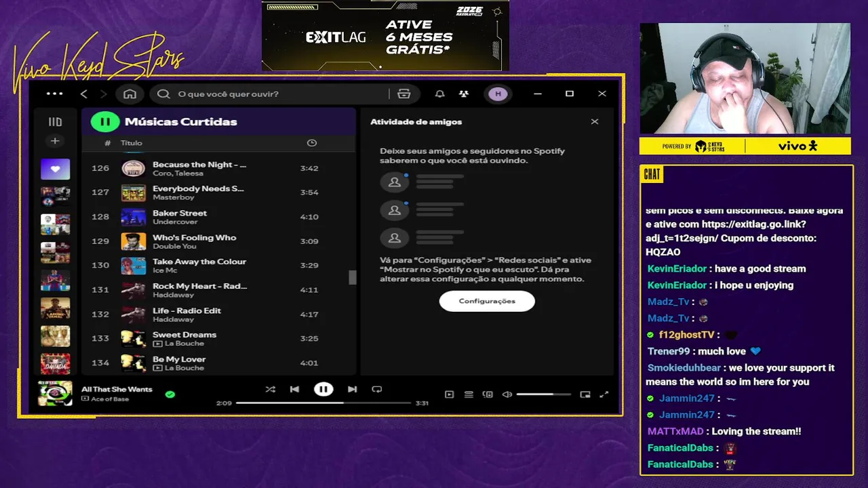The width and height of the screenshot is (868, 488).
Task: Open the queue icon
Action: coord(469,394)
